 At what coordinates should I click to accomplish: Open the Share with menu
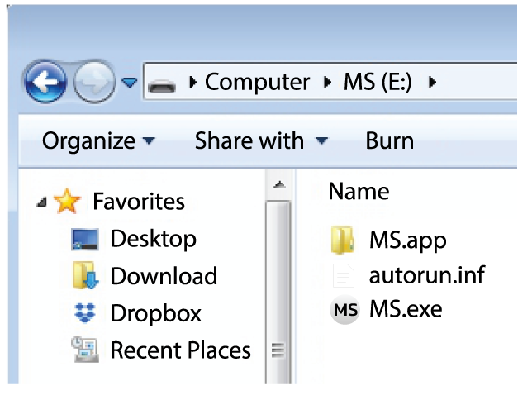(x=262, y=140)
